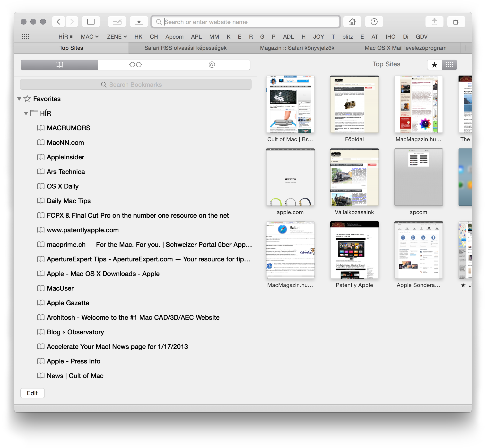The height and width of the screenshot is (448, 486).
Task: Open the ZENE favorites dropdown
Action: [x=117, y=37]
